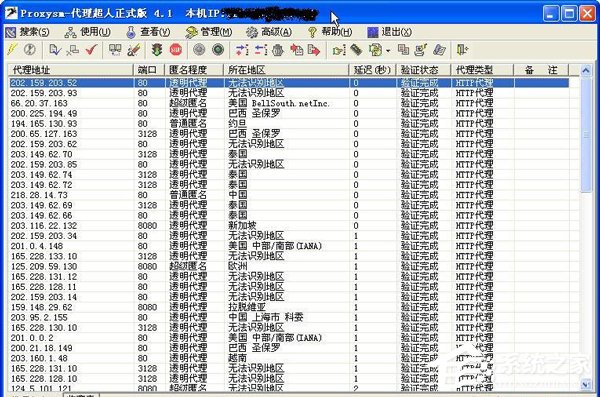The height and width of the screenshot is (397, 600).
Task: Select proxy row 203.160.1.48
Action: point(289,358)
